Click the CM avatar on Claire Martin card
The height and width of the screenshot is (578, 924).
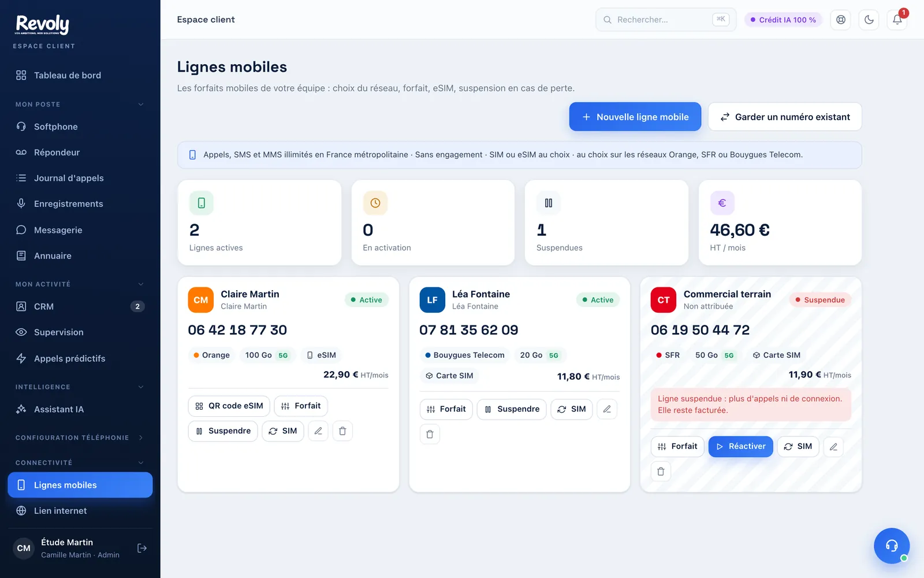click(201, 300)
